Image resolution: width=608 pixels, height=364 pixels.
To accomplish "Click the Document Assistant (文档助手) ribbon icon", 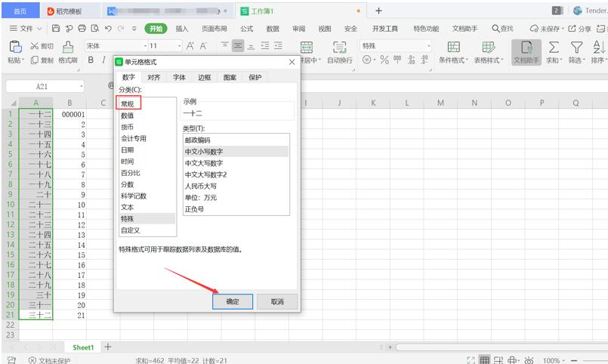I will [526, 52].
